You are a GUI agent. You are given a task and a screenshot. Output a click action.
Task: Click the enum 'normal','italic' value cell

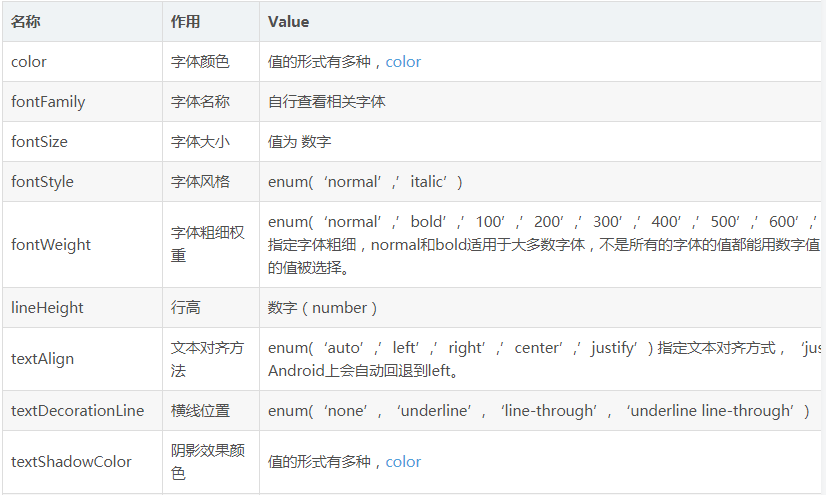540,182
